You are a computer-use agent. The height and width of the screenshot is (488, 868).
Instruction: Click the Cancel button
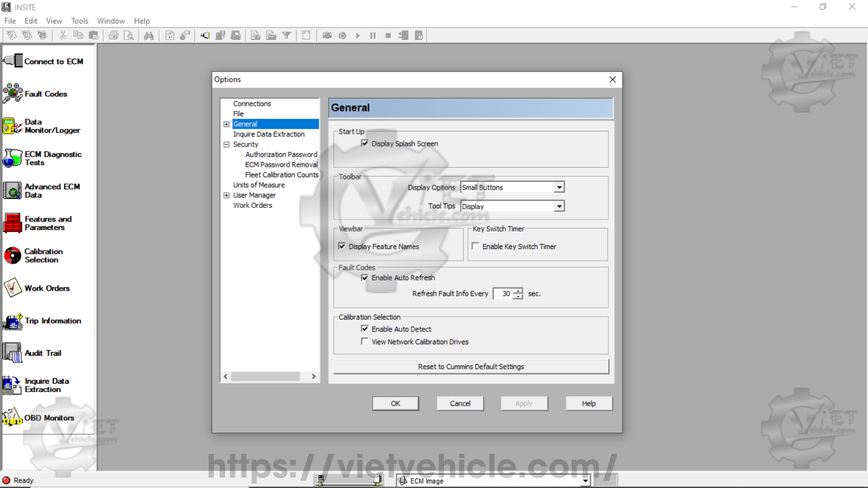460,404
